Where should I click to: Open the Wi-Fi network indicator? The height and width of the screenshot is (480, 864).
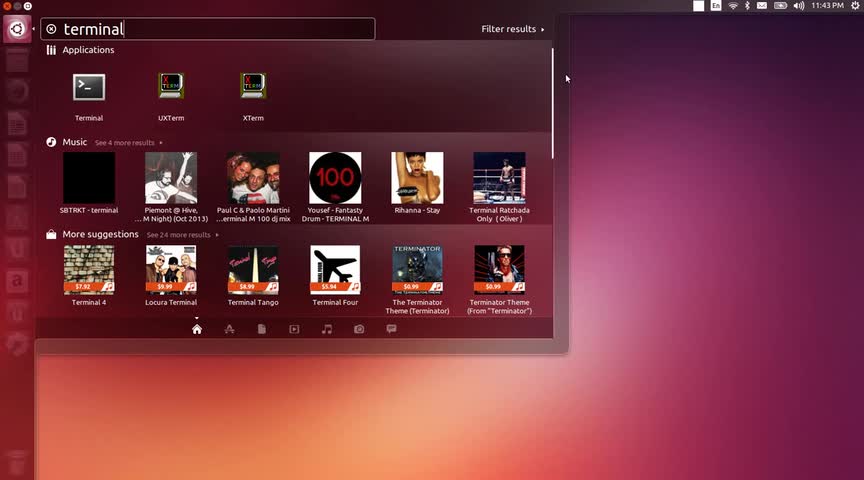pos(733,6)
